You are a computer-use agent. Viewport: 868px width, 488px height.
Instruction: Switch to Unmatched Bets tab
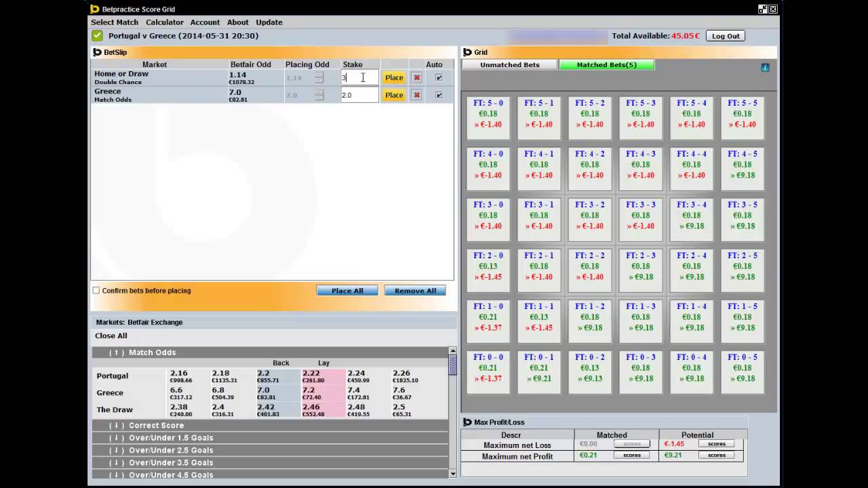[510, 65]
